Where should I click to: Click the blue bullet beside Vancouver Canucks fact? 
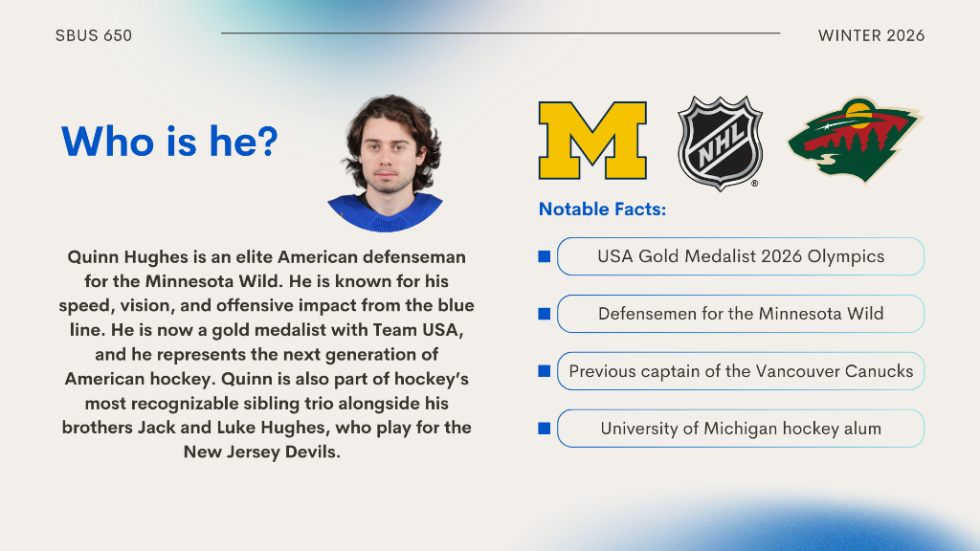(x=545, y=371)
